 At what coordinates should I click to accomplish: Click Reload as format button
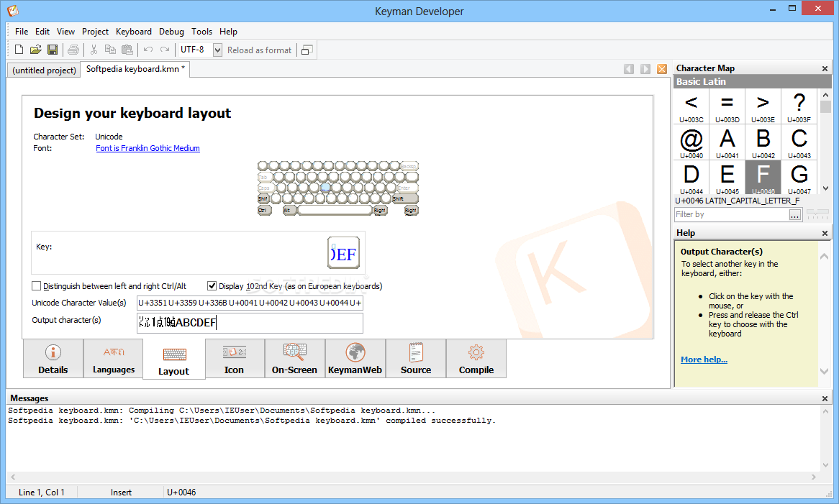click(x=260, y=50)
